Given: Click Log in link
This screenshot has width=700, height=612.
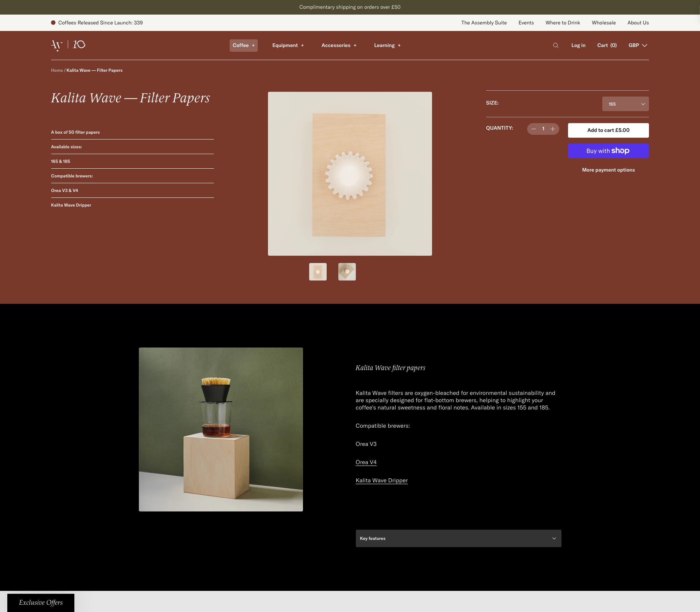Looking at the screenshot, I should point(578,46).
